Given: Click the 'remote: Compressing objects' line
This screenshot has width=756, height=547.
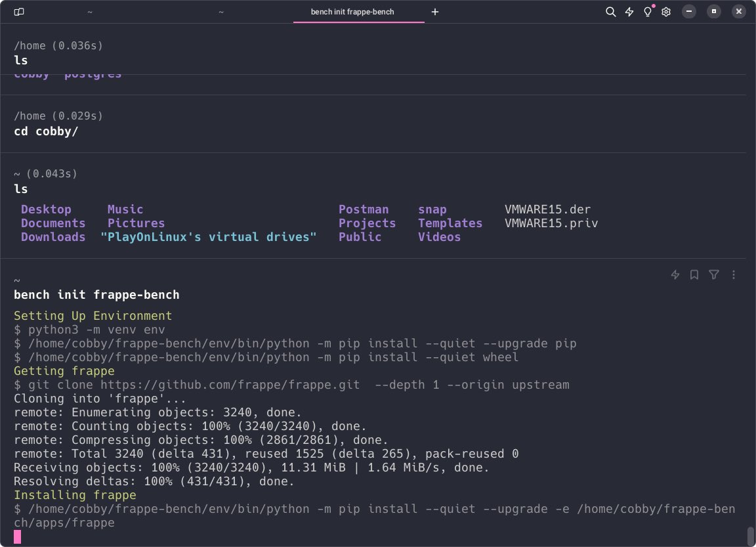Looking at the screenshot, I should pyautogui.click(x=201, y=440).
